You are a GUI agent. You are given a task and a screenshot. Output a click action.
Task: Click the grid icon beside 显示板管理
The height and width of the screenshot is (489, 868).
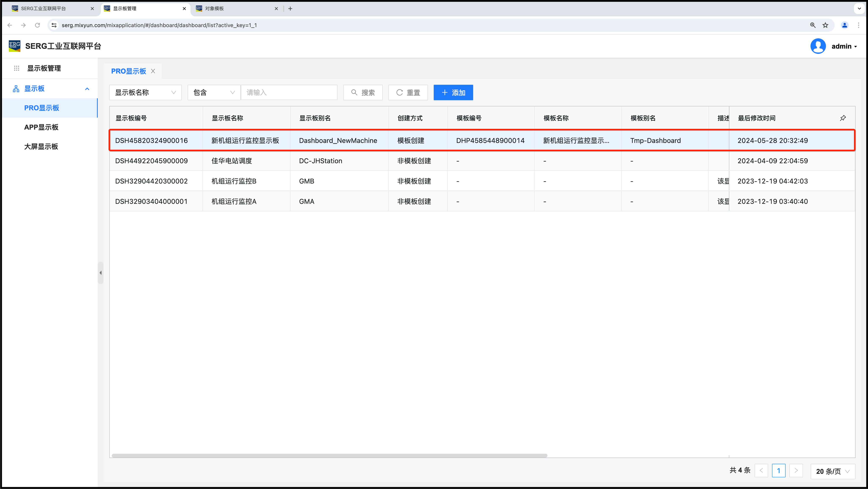[16, 68]
